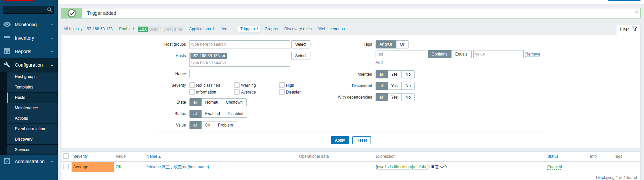Click the Reports bar chart icon
The image size is (644, 180).
7,51
